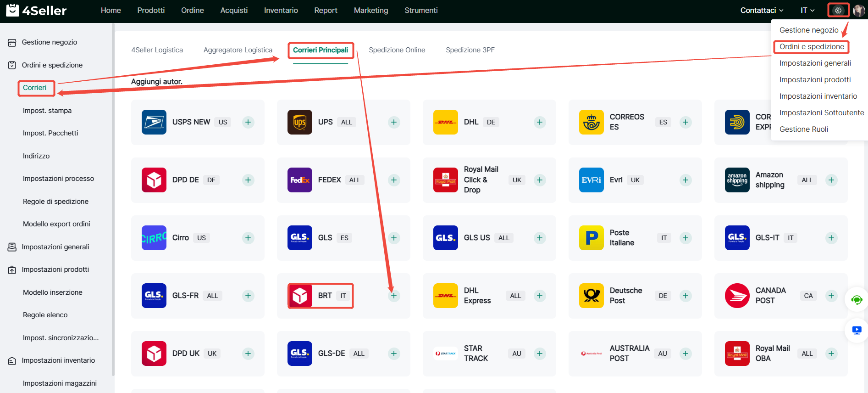Click the Poste Italiane logo
Screen dimensions: 868x393
click(x=591, y=238)
